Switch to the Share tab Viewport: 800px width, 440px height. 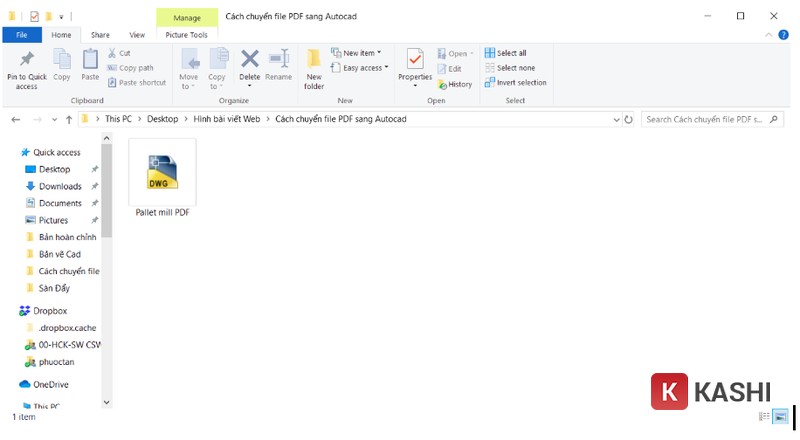(x=100, y=35)
